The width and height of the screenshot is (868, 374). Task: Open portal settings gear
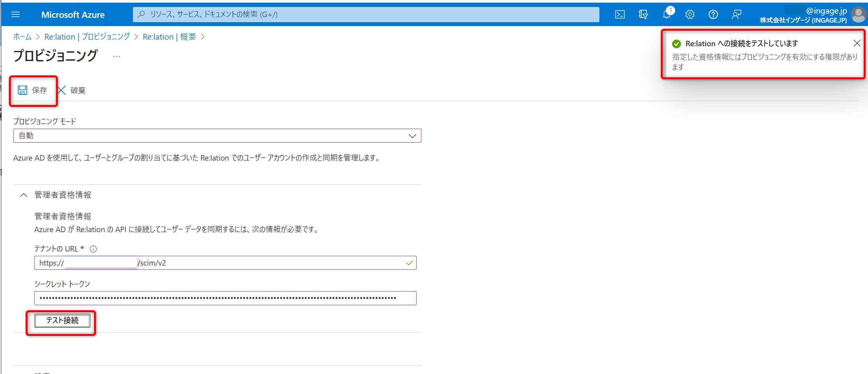click(690, 14)
